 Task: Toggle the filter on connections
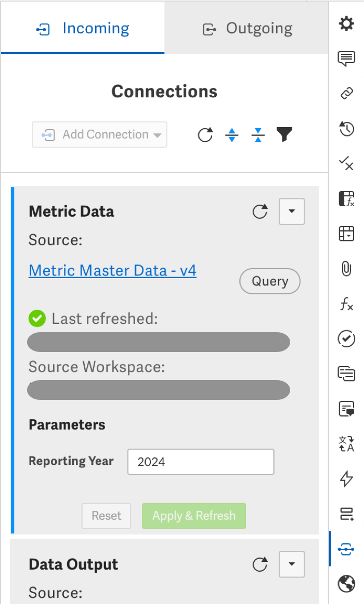point(284,134)
